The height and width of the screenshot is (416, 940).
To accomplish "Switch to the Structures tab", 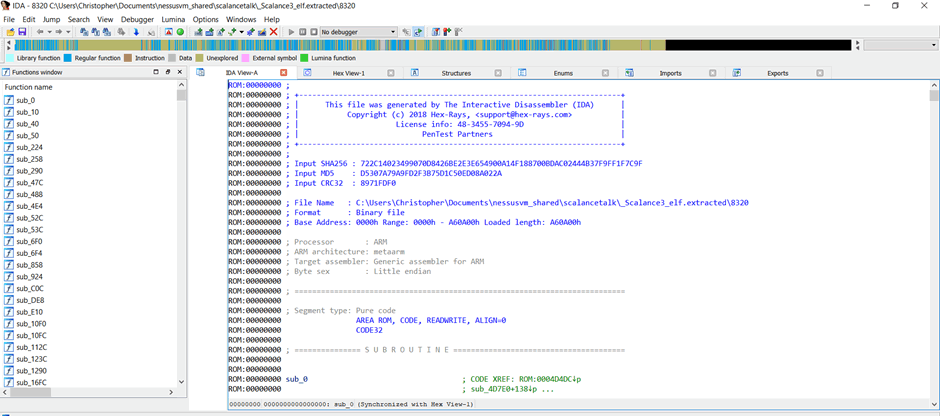I will point(456,73).
